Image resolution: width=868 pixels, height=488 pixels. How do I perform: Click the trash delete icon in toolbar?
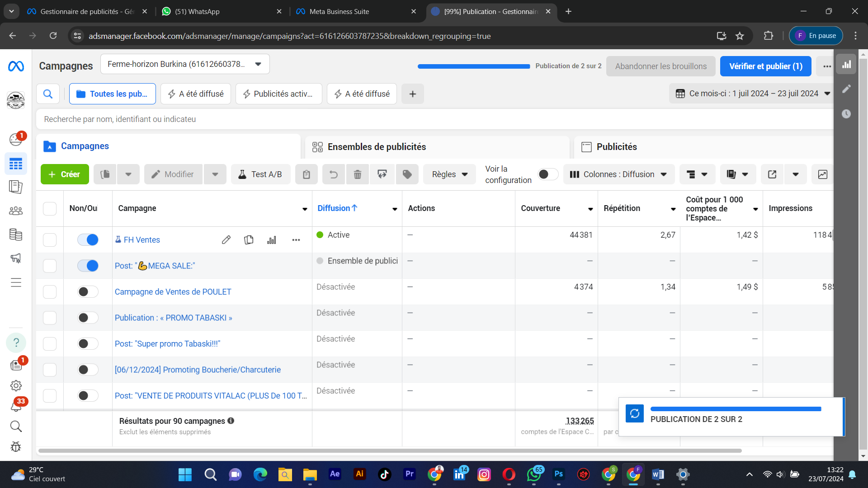point(357,174)
